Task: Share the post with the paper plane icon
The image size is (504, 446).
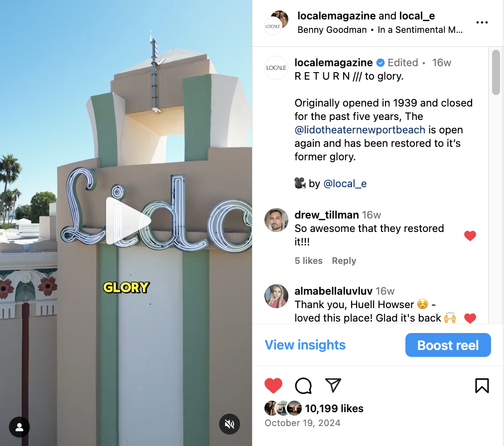Action: click(333, 385)
